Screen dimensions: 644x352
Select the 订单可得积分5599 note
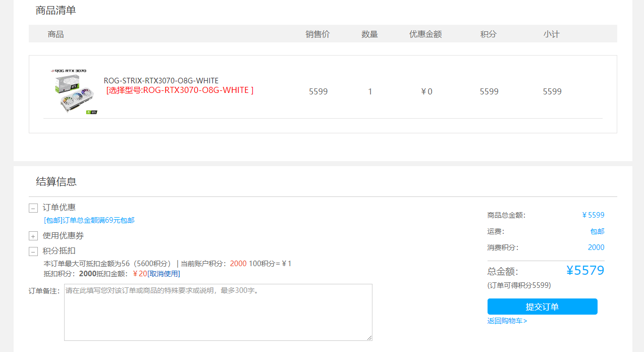click(519, 285)
